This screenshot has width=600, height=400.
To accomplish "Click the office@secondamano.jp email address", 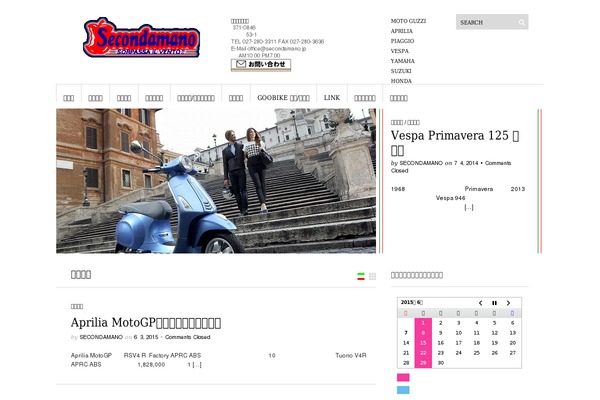I will pyautogui.click(x=277, y=49).
